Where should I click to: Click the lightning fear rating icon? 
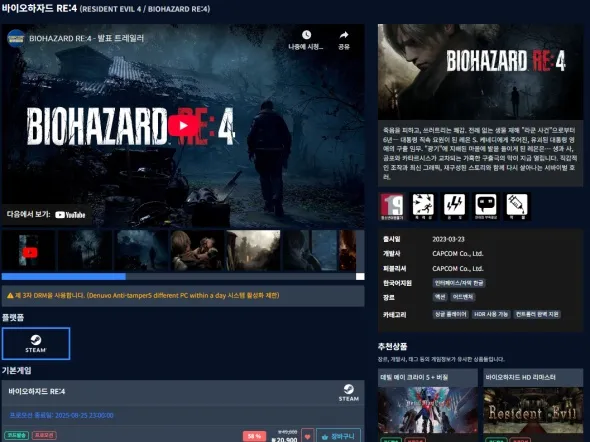tap(454, 206)
